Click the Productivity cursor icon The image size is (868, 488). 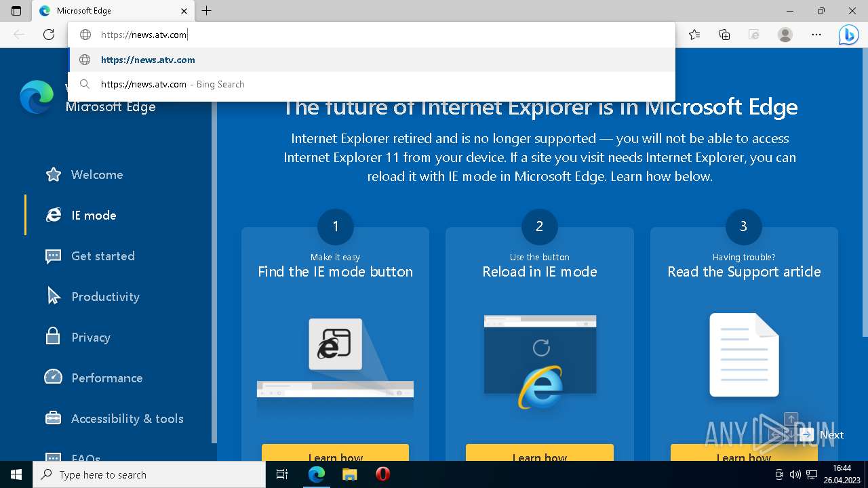tap(54, 296)
